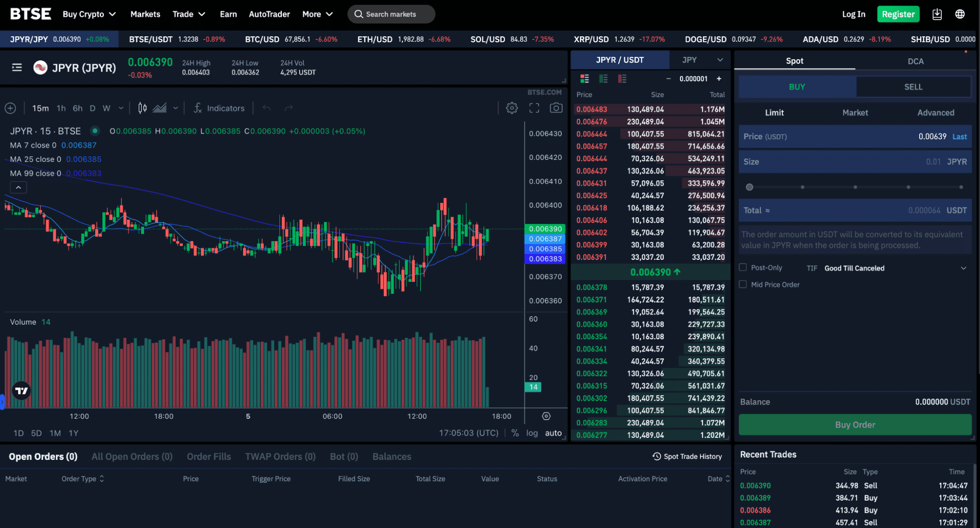Open the Markets menu
This screenshot has width=980, height=528.
pyautogui.click(x=145, y=14)
